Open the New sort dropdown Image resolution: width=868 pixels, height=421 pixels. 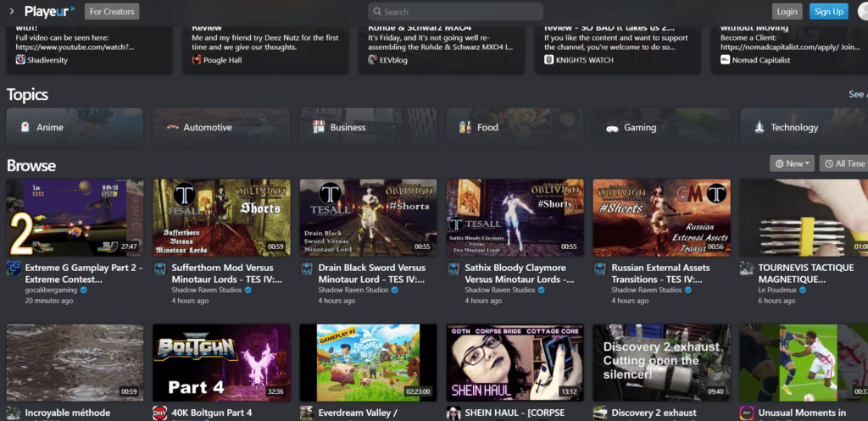pos(792,163)
